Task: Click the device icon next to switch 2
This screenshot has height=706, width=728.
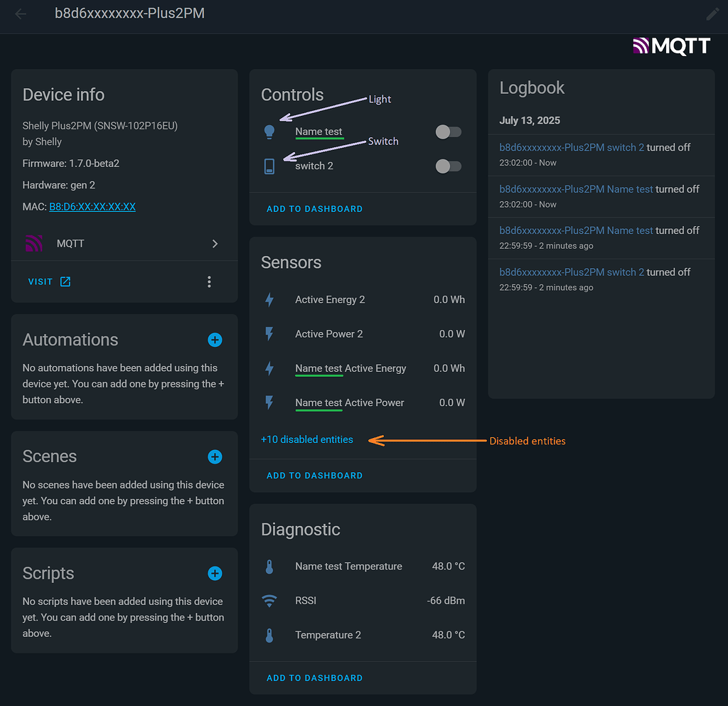Action: coord(270,166)
